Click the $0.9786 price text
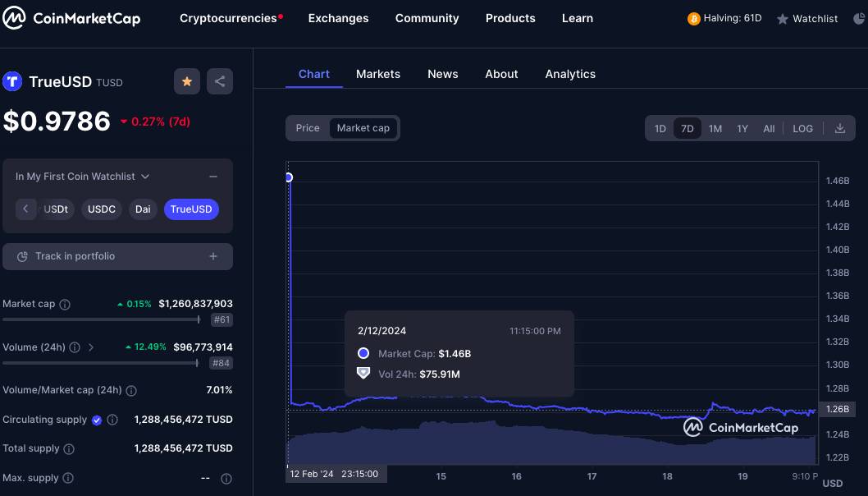This screenshot has height=496, width=868. pyautogui.click(x=57, y=122)
